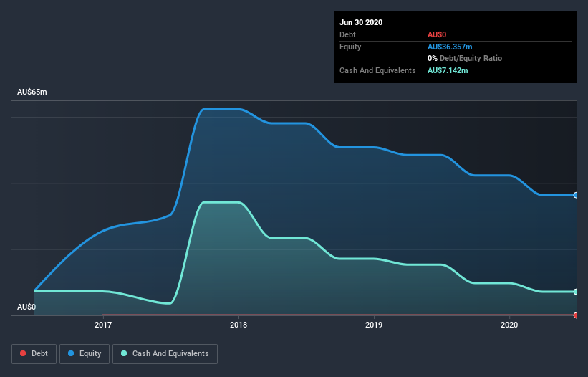This screenshot has height=377, width=588.
Task: Select the Equity endpoint marker on chart
Action: (x=576, y=195)
